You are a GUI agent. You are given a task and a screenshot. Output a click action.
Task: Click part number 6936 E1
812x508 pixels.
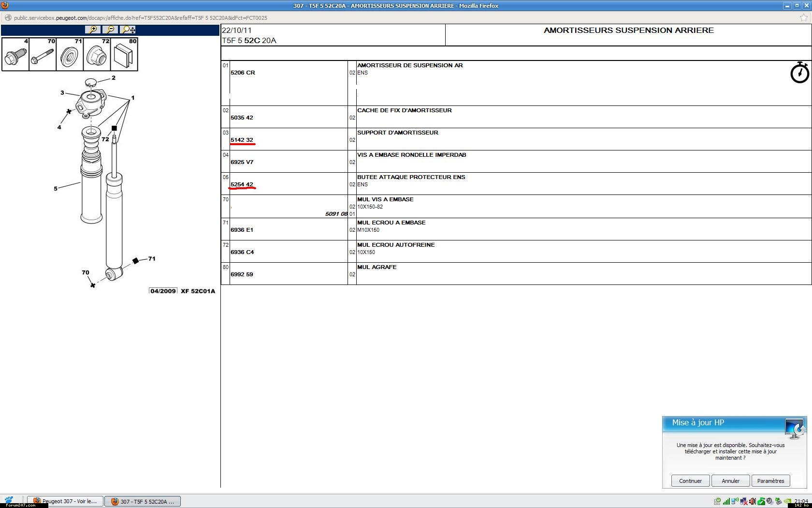click(x=242, y=230)
